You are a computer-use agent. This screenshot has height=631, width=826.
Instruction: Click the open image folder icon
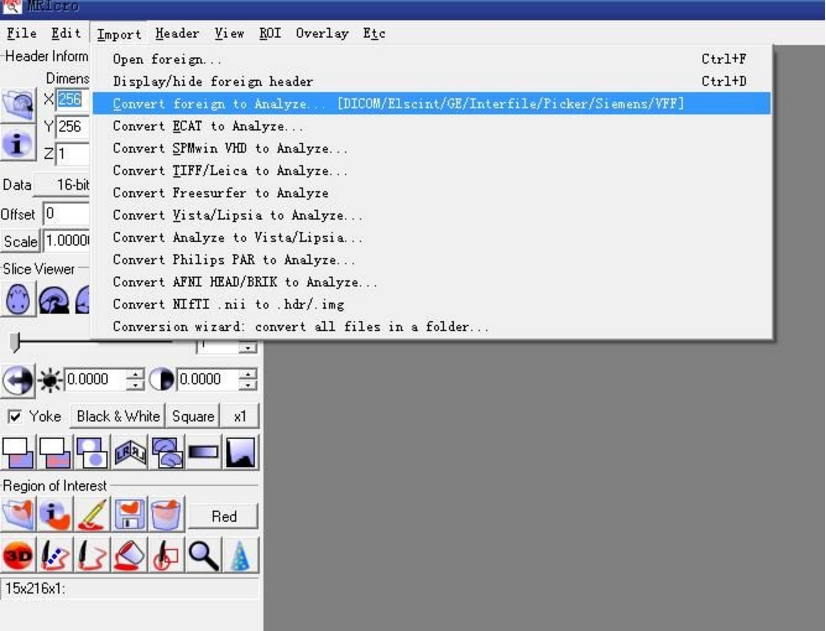tap(18, 105)
